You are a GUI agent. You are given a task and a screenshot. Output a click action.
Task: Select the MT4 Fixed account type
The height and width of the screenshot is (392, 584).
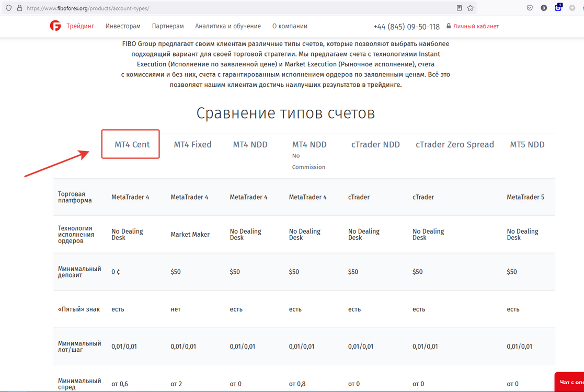192,144
